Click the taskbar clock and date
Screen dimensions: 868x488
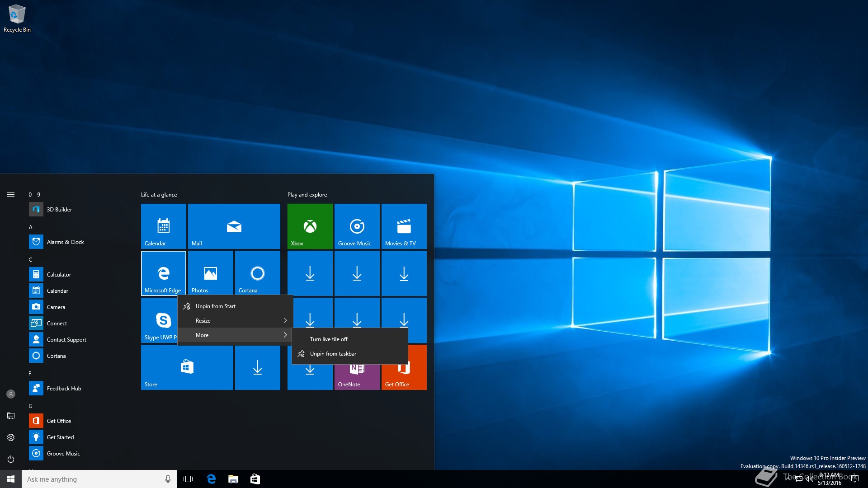tap(830, 479)
